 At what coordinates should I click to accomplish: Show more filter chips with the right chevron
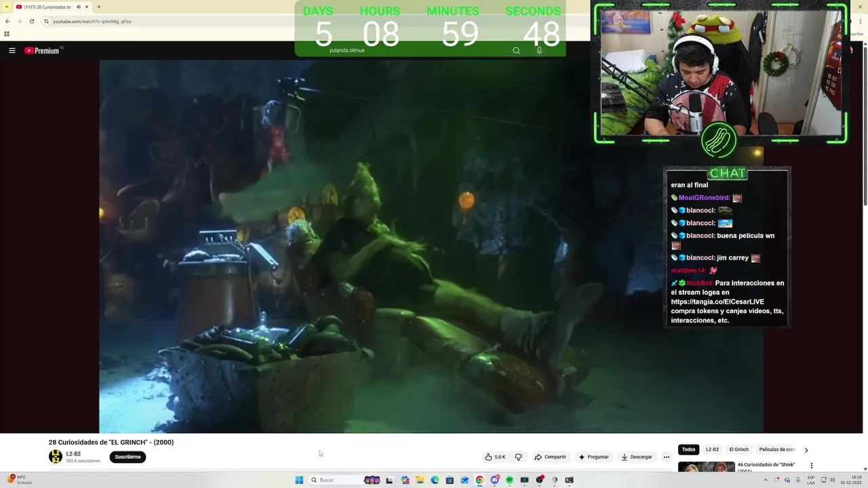(806, 450)
